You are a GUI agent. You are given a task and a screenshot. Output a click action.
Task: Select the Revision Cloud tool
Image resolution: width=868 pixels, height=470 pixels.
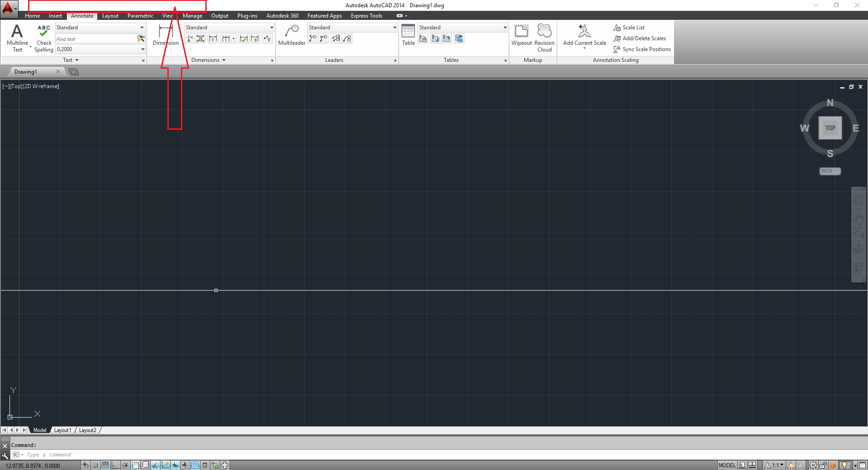tap(544, 35)
